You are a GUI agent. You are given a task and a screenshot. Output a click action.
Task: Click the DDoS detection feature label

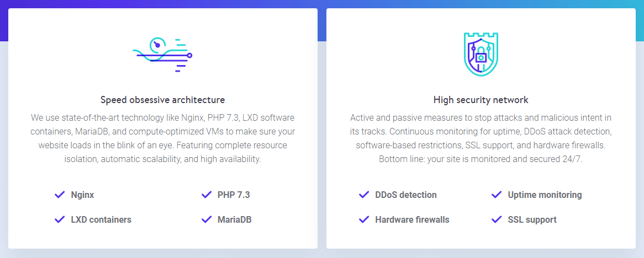pyautogui.click(x=405, y=195)
